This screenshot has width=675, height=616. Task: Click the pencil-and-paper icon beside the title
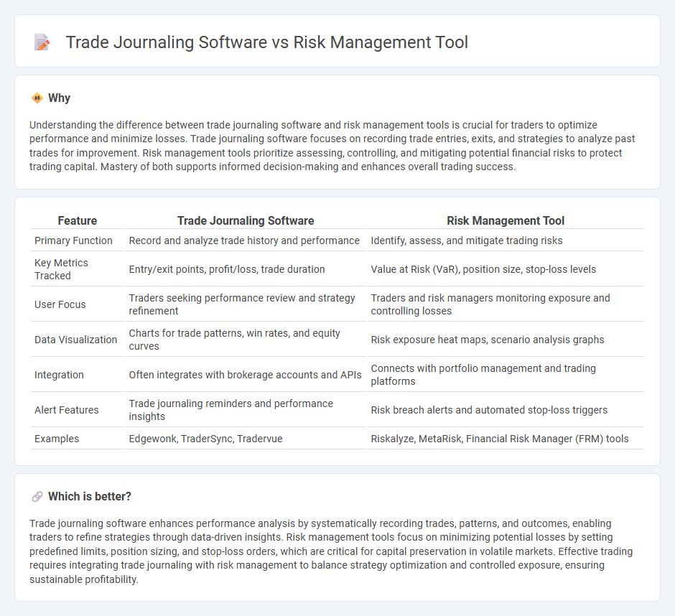42,42
